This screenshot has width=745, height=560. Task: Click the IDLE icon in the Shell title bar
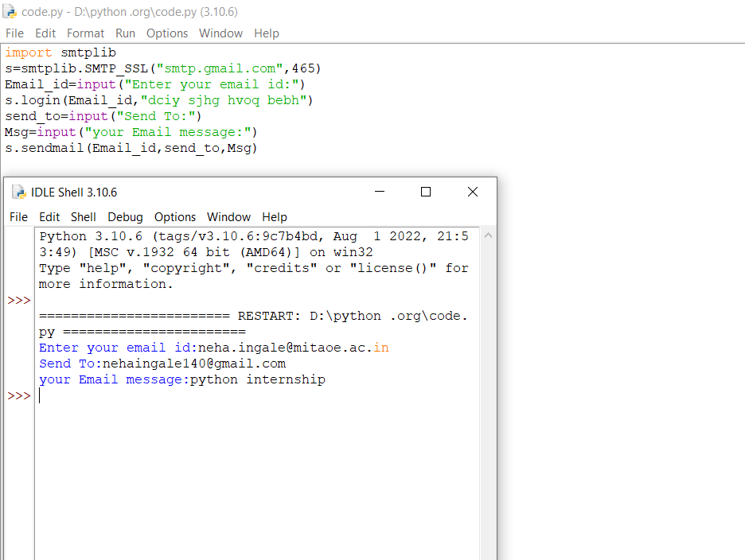(18, 192)
